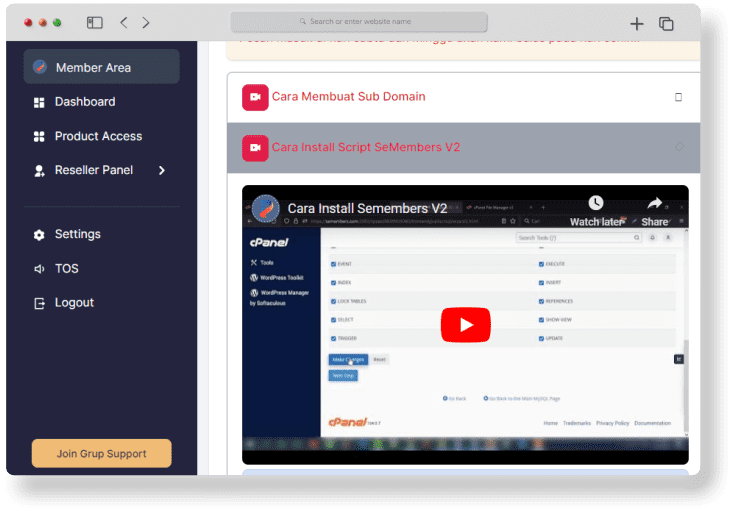
Task: Expand the Reseller Panel submenu chevron
Action: click(x=162, y=170)
